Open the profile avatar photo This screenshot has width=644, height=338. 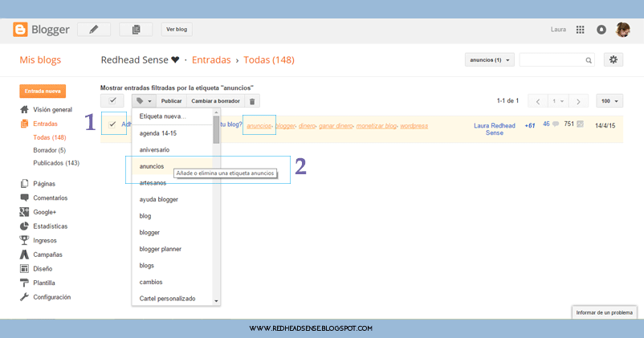tap(622, 30)
